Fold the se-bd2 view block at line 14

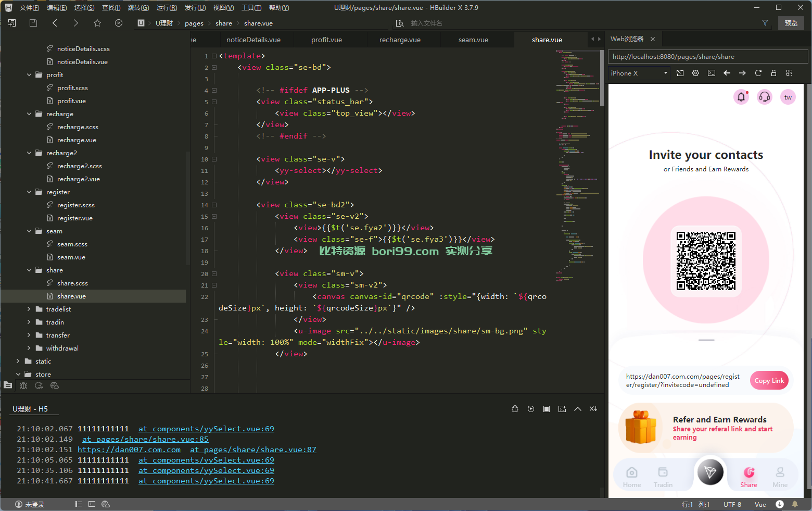(214, 205)
